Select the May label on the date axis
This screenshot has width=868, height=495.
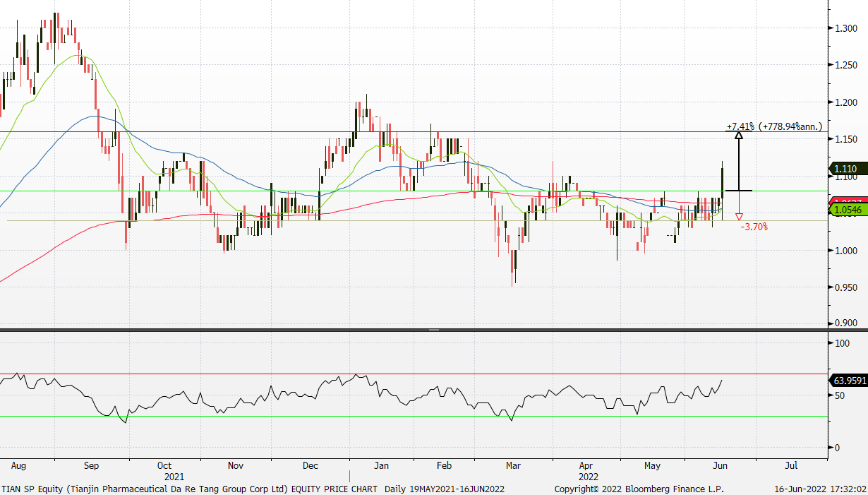pos(653,466)
